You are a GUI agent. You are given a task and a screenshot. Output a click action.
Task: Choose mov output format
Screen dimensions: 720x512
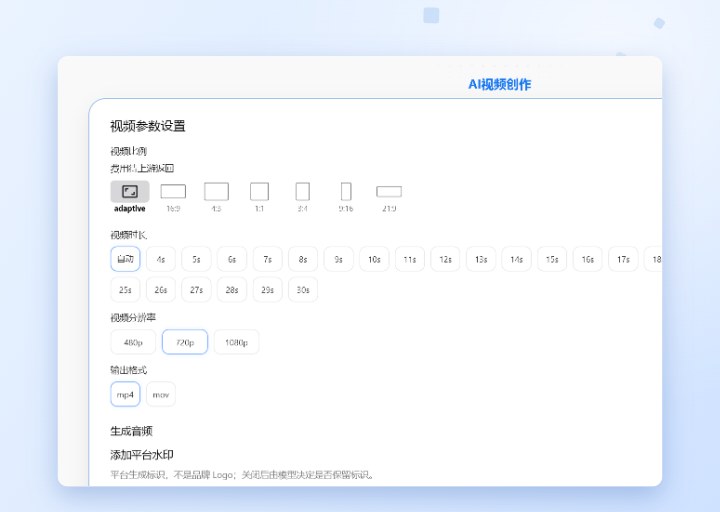(161, 394)
